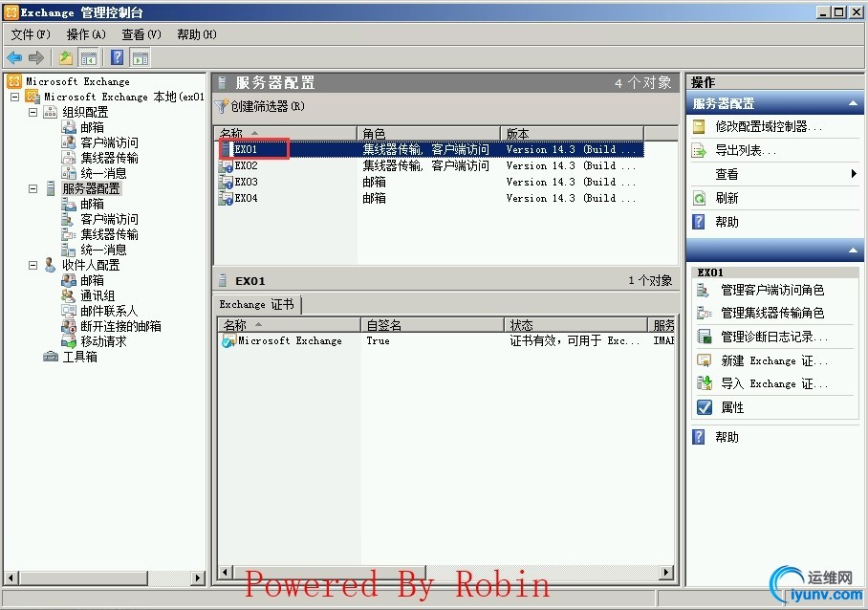Open the 工具箱 node

(x=79, y=357)
